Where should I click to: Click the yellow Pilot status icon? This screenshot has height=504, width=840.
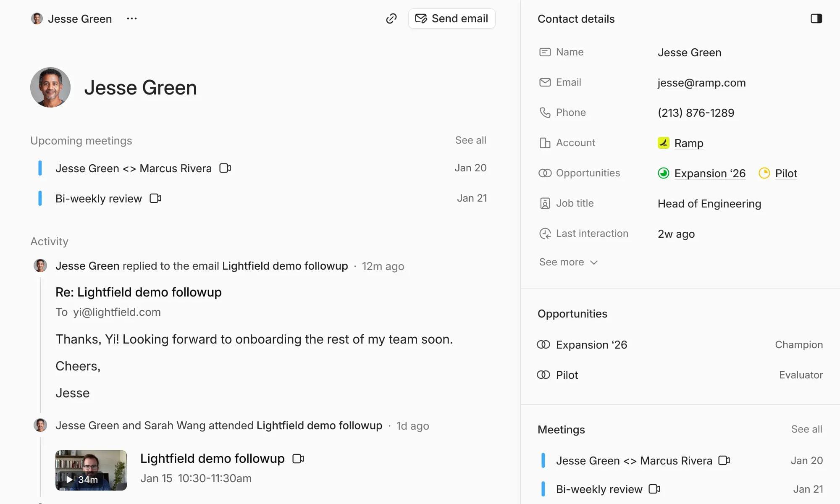(764, 173)
